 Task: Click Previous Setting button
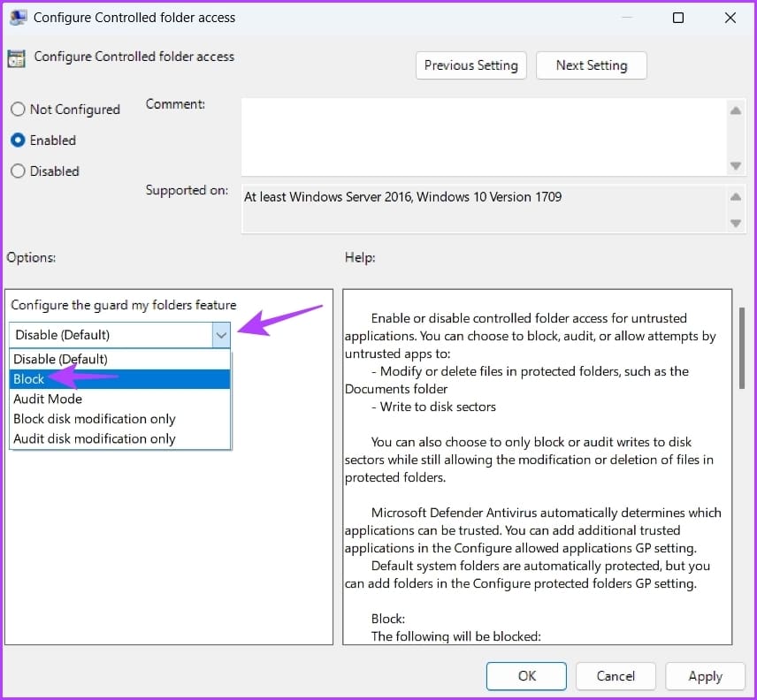pos(470,65)
